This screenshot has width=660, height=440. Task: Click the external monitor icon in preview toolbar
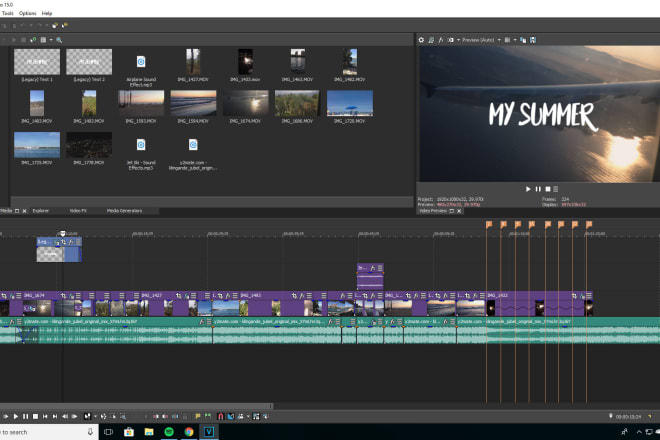click(431, 40)
